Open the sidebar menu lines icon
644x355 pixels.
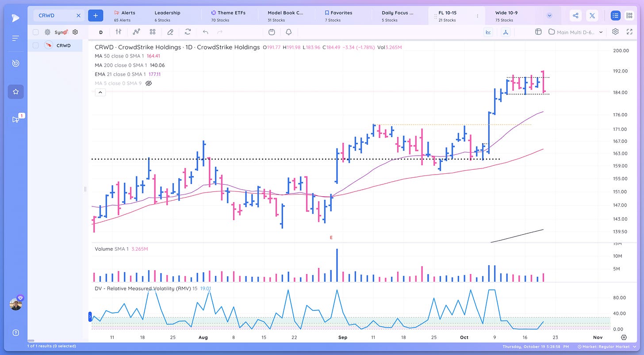[15, 38]
